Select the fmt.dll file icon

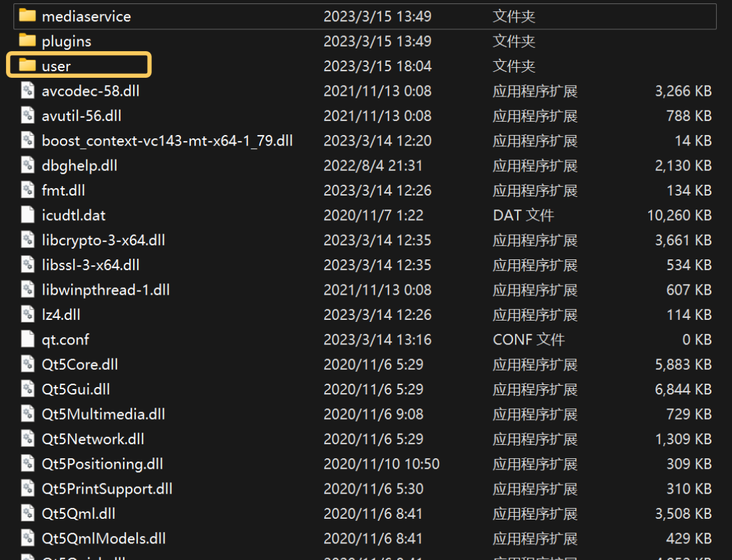pos(27,190)
